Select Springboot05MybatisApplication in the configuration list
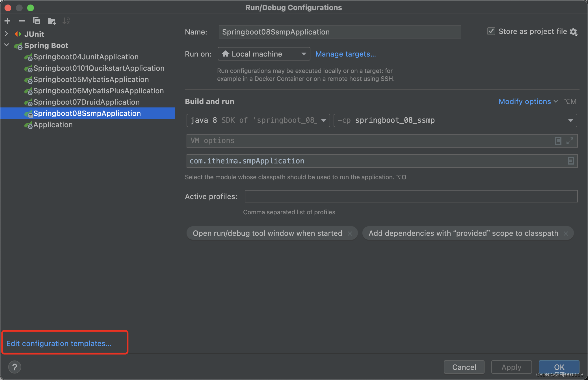588x380 pixels. pos(91,79)
